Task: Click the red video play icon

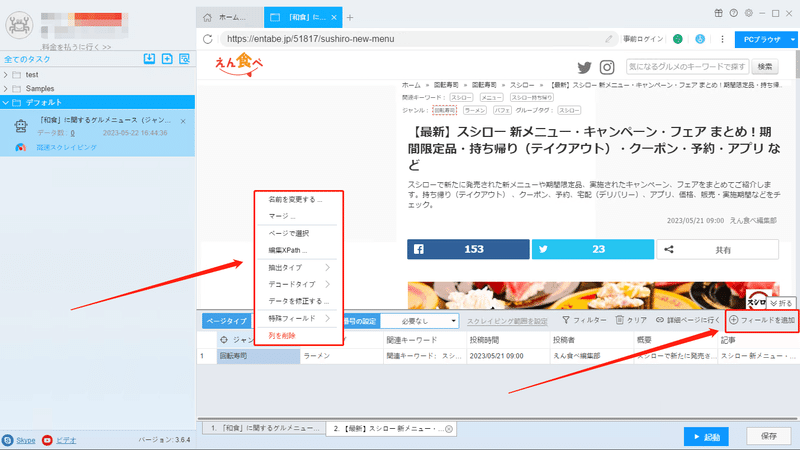Action: (x=47, y=440)
